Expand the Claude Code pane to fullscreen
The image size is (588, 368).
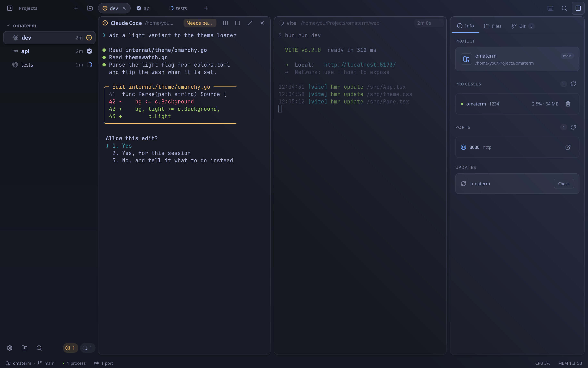click(x=250, y=23)
